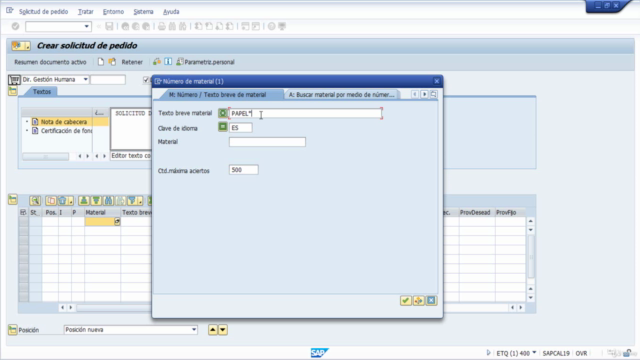The image size is (640, 360).
Task: Select the Textos tab
Action: point(42,92)
